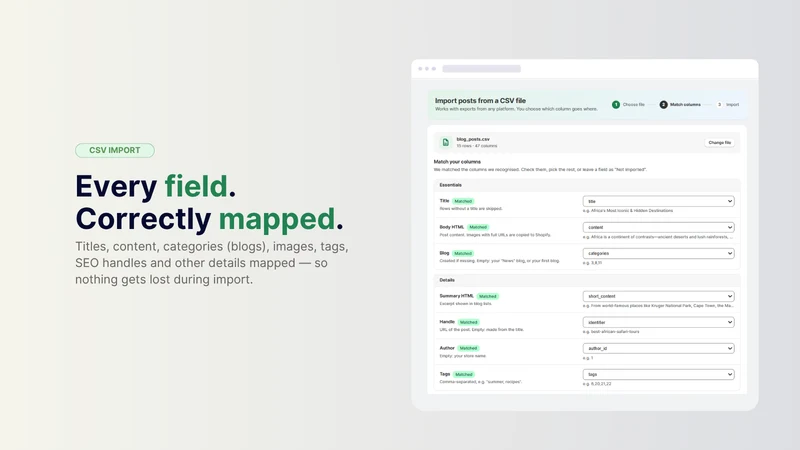Click the Import step label
This screenshot has width=800, height=450.
tap(733, 105)
